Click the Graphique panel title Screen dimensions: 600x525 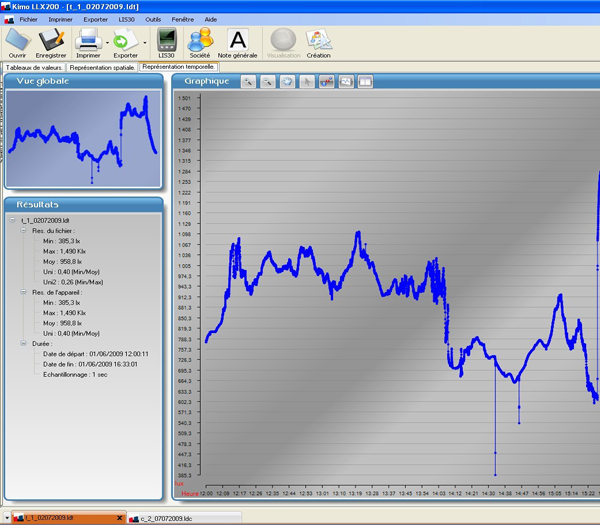207,81
